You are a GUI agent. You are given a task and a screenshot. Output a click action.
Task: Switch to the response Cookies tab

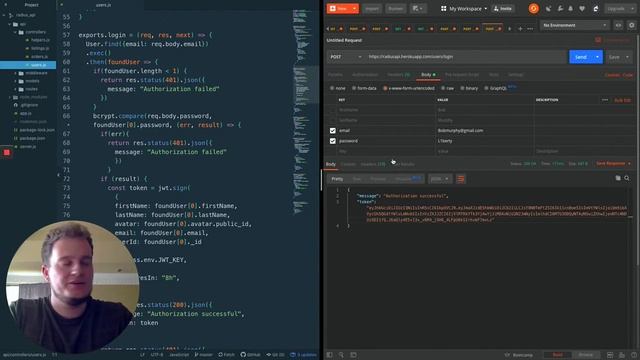[x=348, y=164]
